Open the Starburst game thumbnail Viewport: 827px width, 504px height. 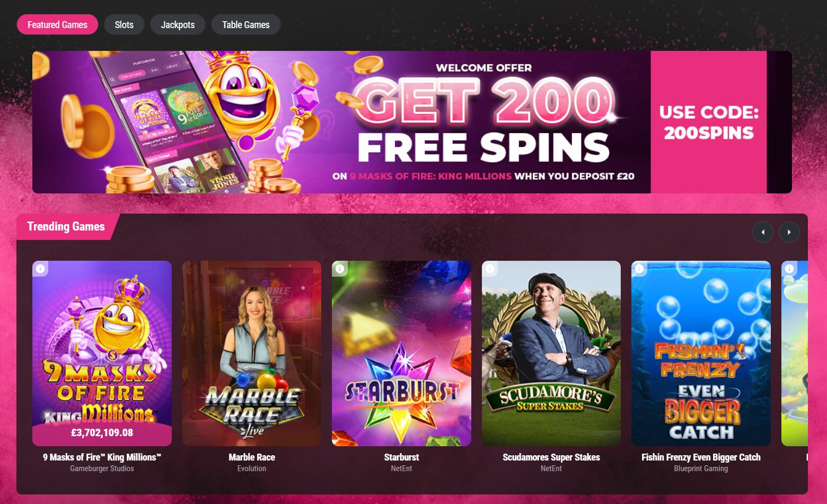(x=401, y=353)
